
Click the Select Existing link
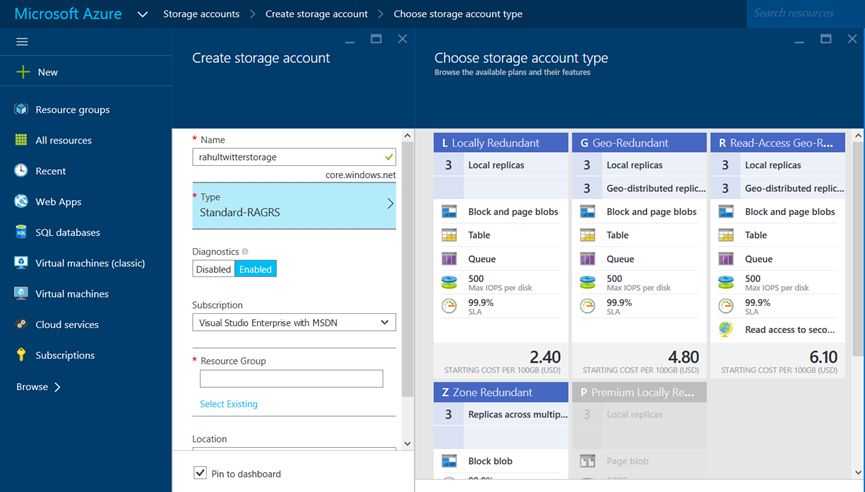tap(228, 404)
